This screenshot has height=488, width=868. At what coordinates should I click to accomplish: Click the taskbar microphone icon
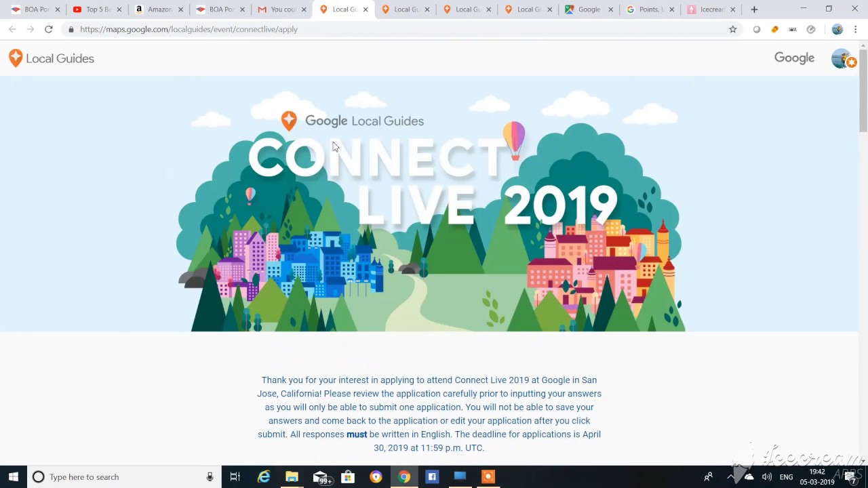tap(210, 476)
